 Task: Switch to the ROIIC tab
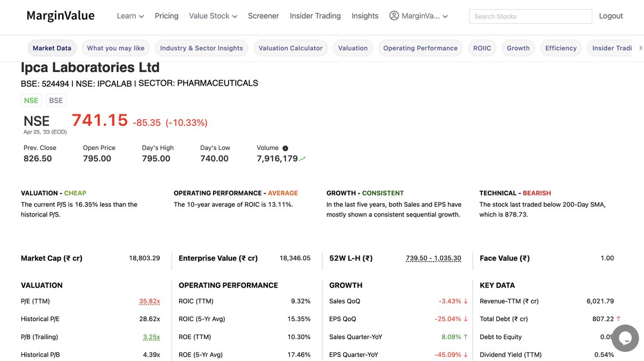pyautogui.click(x=482, y=48)
